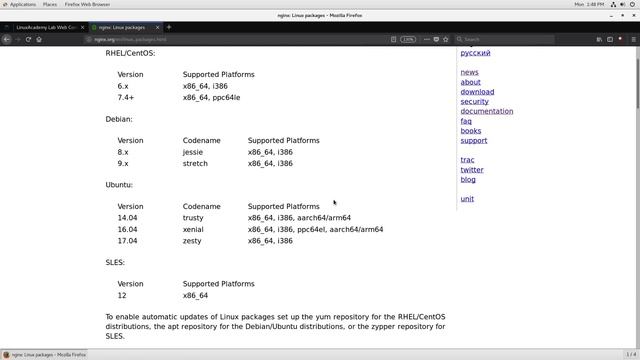Click the SLES version '12' cell
Image resolution: width=640 pixels, height=360 pixels.
click(x=122, y=296)
